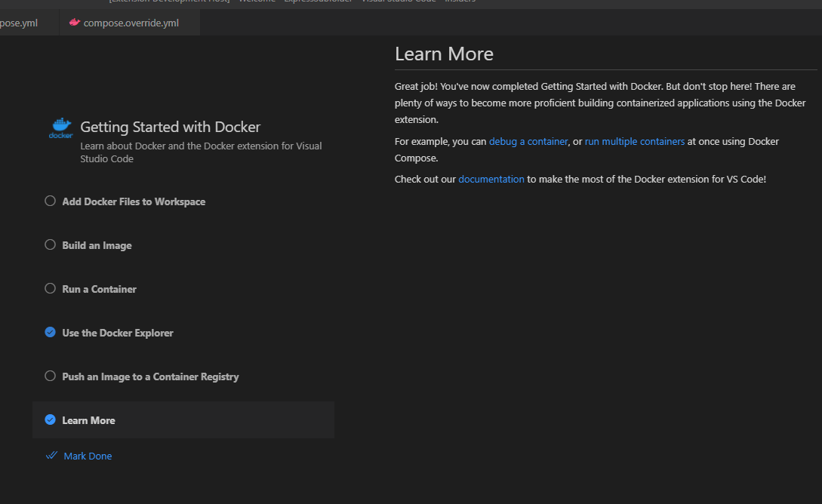Click the compose.override.yml tab Docker icon

pos(75,22)
